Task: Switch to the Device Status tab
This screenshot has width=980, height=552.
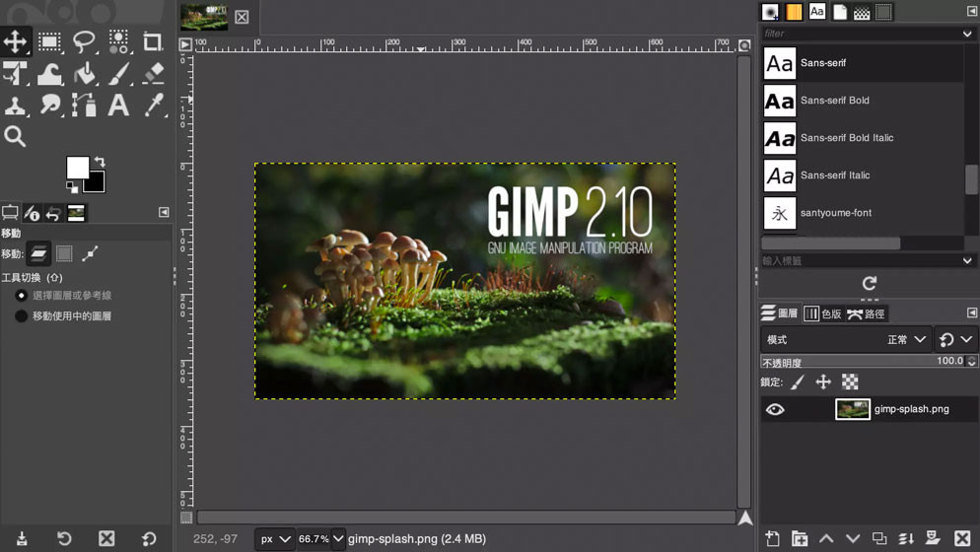Action: [32, 213]
